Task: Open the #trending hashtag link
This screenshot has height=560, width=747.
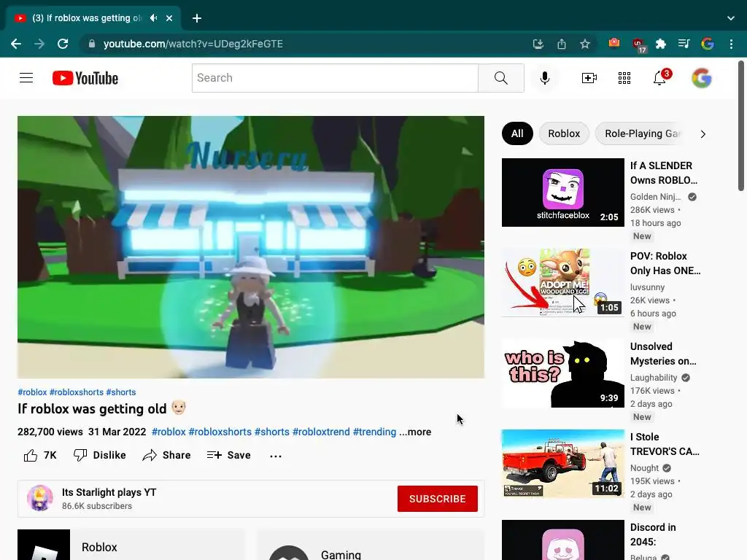Action: pyautogui.click(x=374, y=432)
